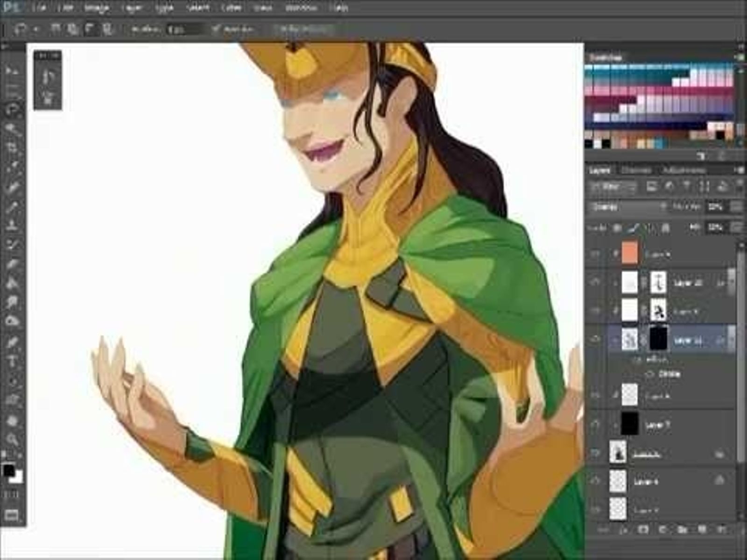The image size is (747, 560).
Task: Open the layer filter kind dropdown
Action: 613,187
